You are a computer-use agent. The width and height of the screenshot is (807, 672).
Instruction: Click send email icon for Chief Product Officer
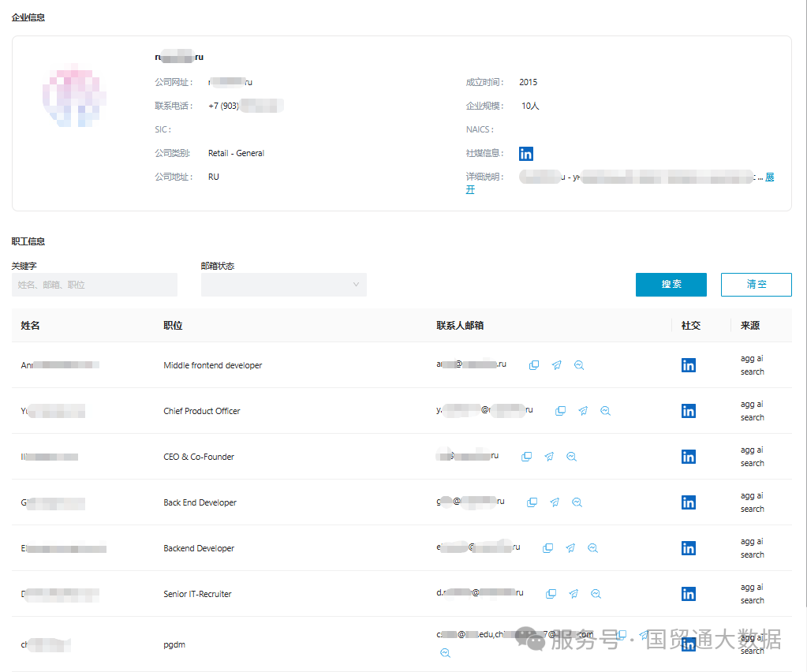point(583,411)
